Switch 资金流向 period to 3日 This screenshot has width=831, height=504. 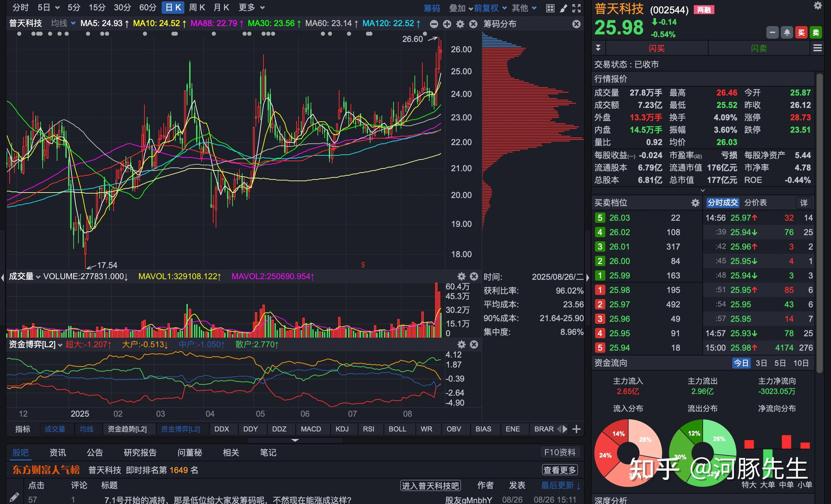[x=761, y=363]
